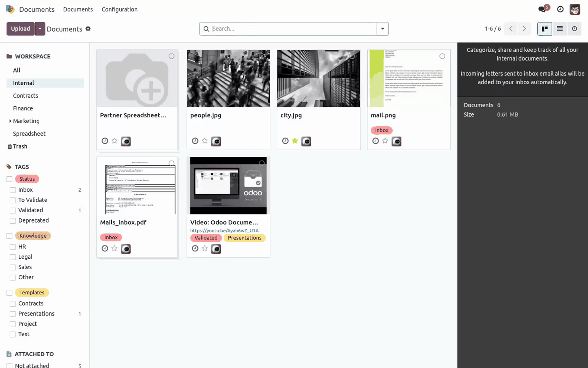Open the Upload dropdown arrow
588x368 pixels.
tap(40, 29)
